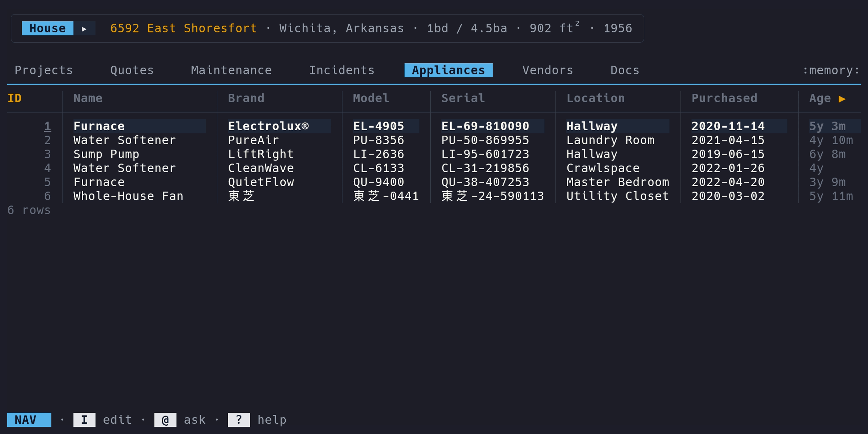This screenshot has height=434, width=868.
Task: Click the House label badge
Action: (47, 29)
